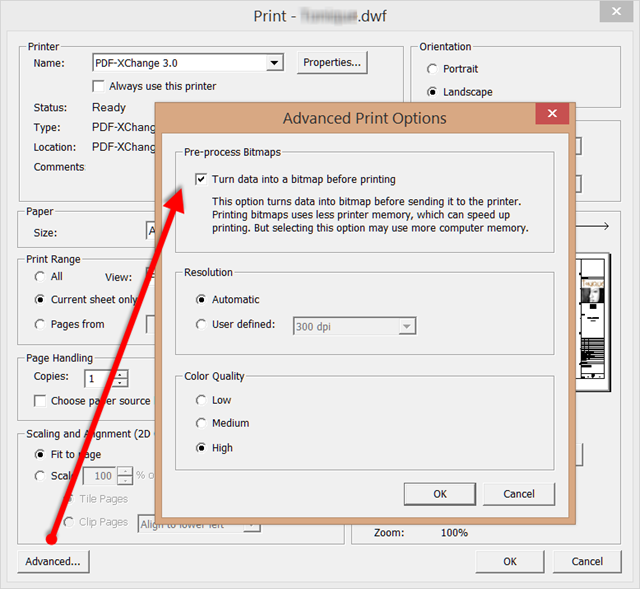Set color quality to Low

(202, 400)
